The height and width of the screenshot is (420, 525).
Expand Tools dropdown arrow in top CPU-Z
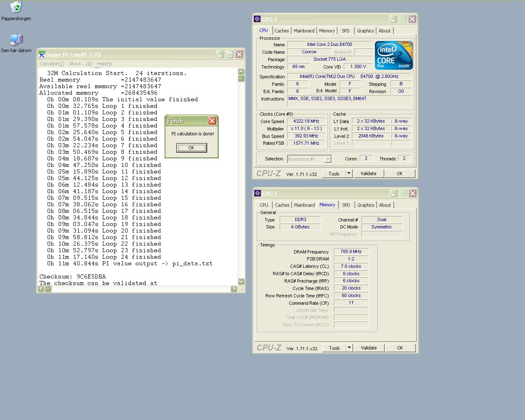tap(349, 173)
